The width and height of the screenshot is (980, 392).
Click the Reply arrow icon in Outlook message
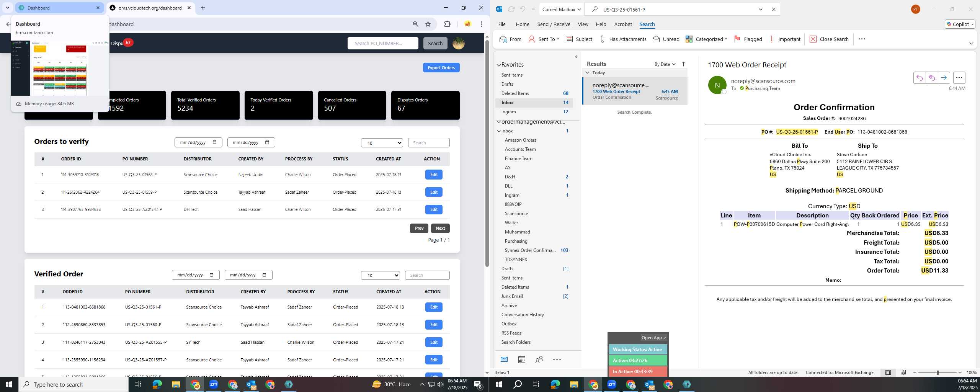tap(919, 78)
